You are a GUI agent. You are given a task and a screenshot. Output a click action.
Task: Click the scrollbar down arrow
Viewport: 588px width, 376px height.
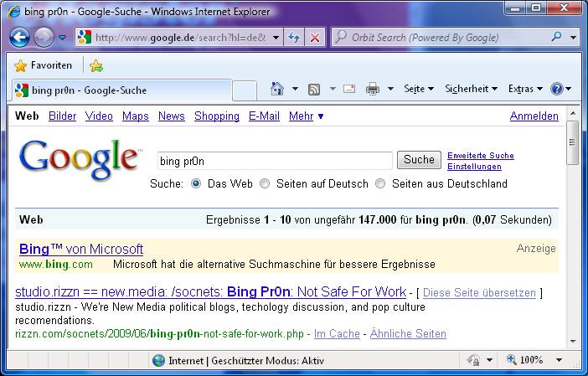(x=572, y=341)
